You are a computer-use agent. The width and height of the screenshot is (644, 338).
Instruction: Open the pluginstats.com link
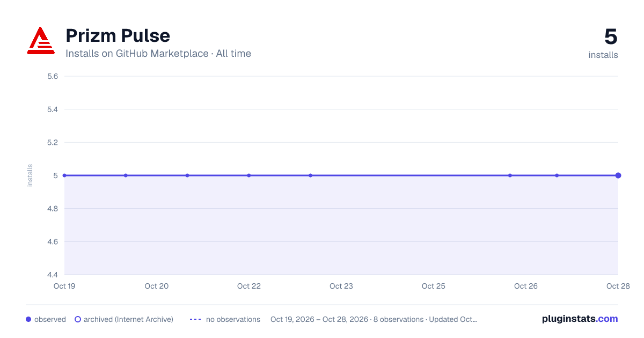(x=580, y=319)
